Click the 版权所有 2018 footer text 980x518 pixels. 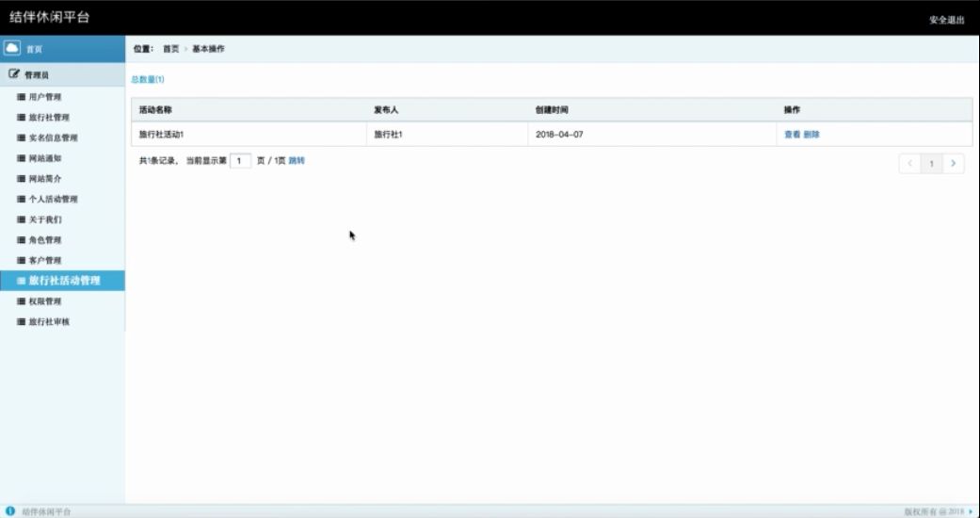[935, 511]
